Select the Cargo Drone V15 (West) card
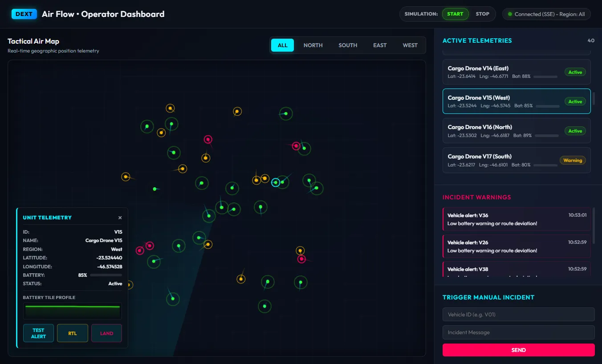 (517, 101)
